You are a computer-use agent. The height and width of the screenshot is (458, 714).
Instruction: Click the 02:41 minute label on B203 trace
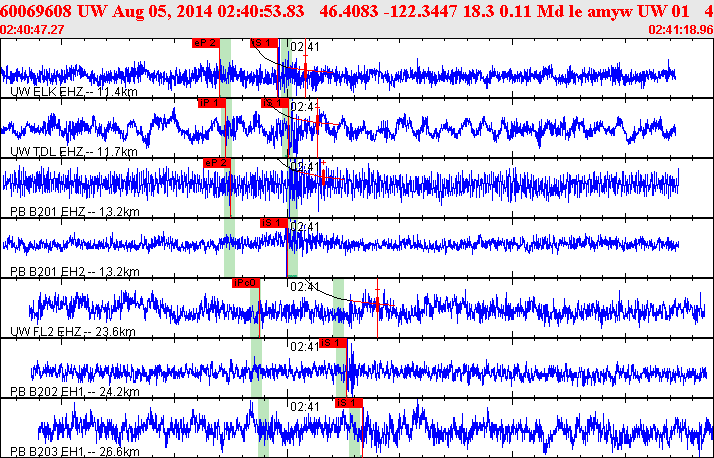point(305,407)
